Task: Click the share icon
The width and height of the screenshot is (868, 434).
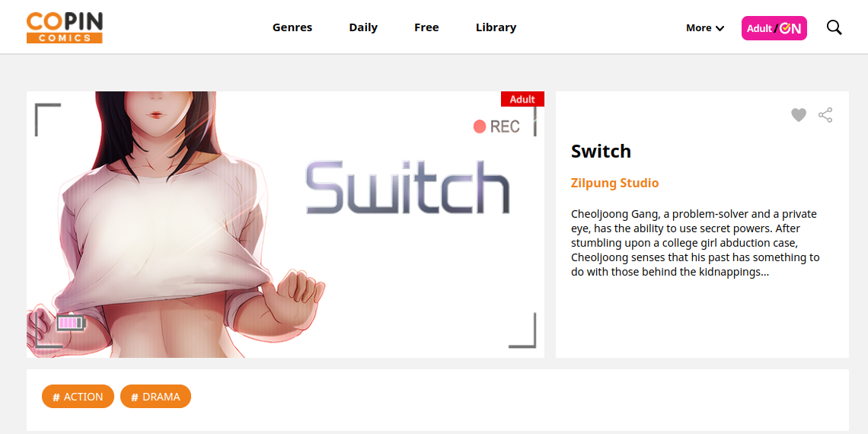Action: [x=825, y=115]
